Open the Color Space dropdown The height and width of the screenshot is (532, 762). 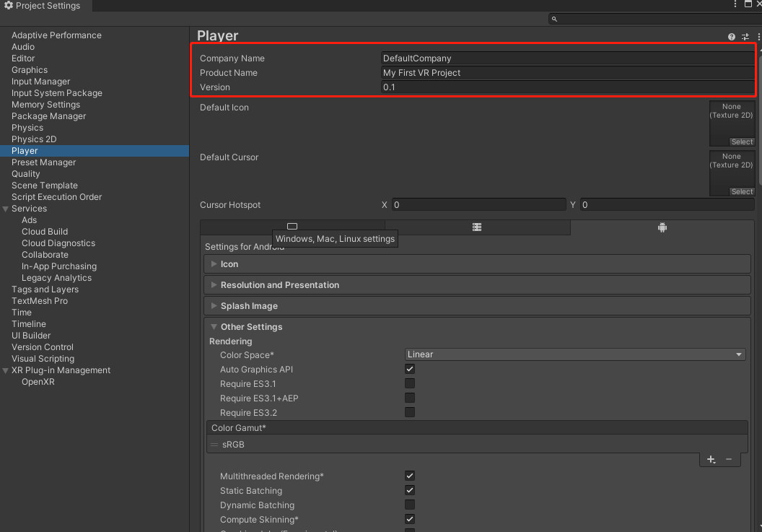coord(574,354)
